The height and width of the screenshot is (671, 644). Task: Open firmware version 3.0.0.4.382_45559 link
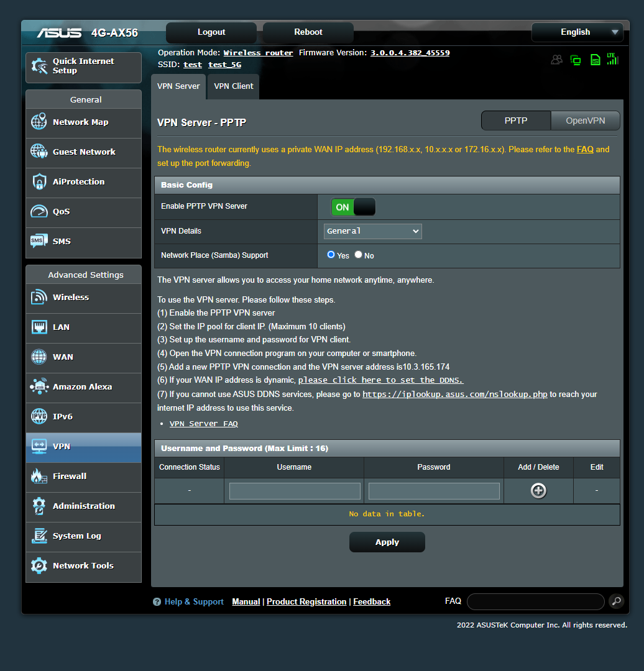coord(410,53)
